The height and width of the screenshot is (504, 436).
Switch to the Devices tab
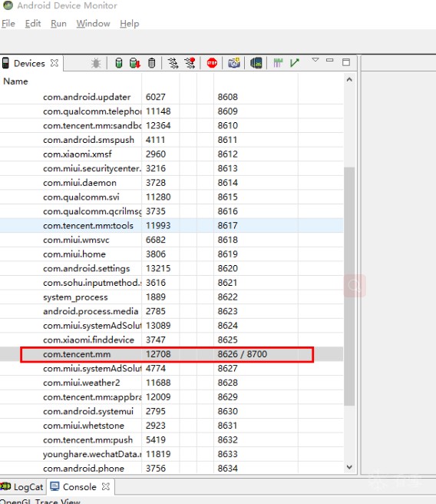click(29, 63)
